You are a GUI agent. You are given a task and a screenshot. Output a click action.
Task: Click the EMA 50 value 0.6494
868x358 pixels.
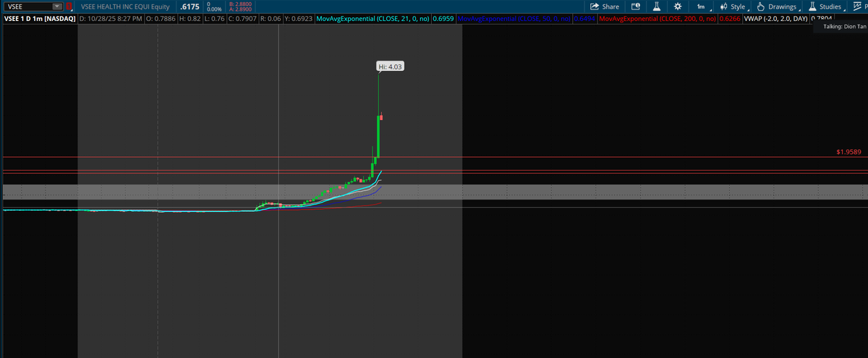tap(585, 17)
